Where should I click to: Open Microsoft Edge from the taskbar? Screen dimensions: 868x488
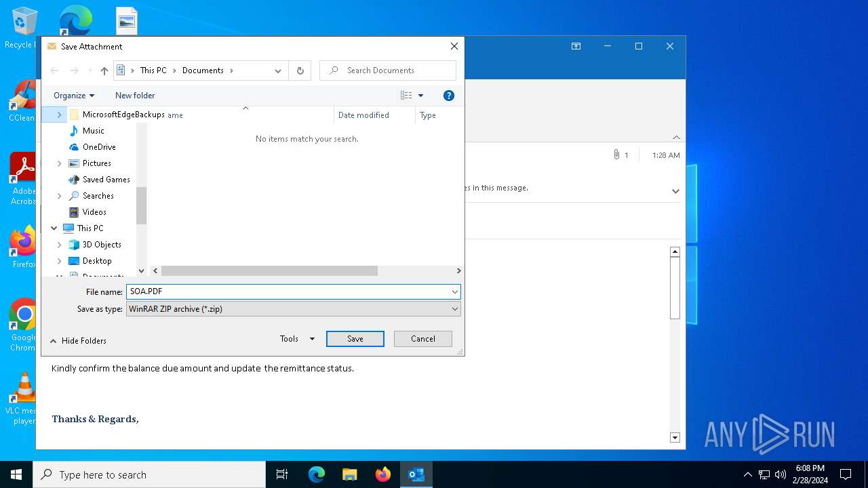tap(317, 474)
